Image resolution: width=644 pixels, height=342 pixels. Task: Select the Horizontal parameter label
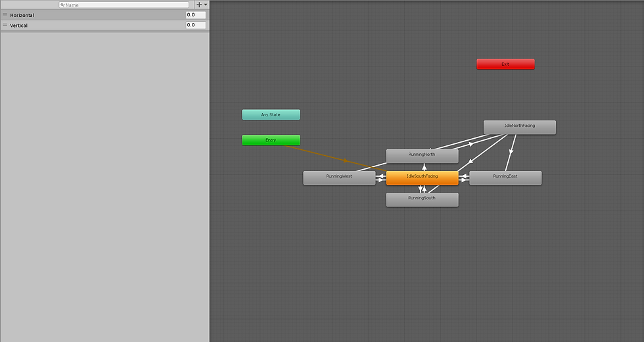click(22, 15)
